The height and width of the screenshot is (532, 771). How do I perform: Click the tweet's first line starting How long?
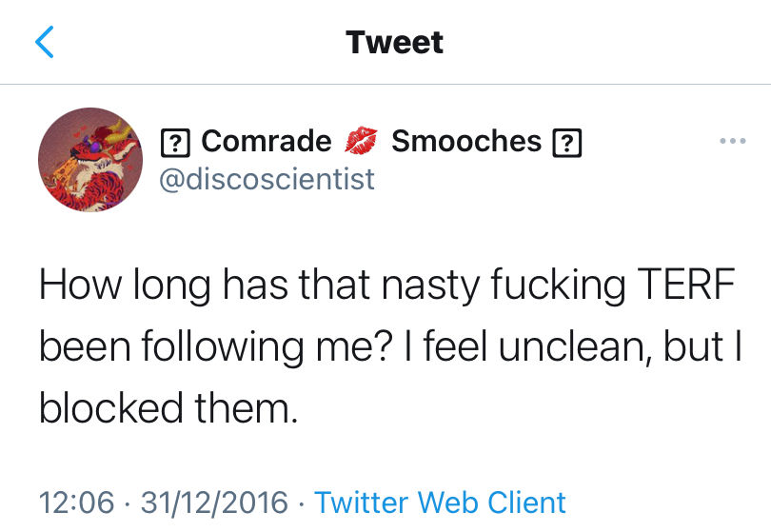tap(386, 287)
